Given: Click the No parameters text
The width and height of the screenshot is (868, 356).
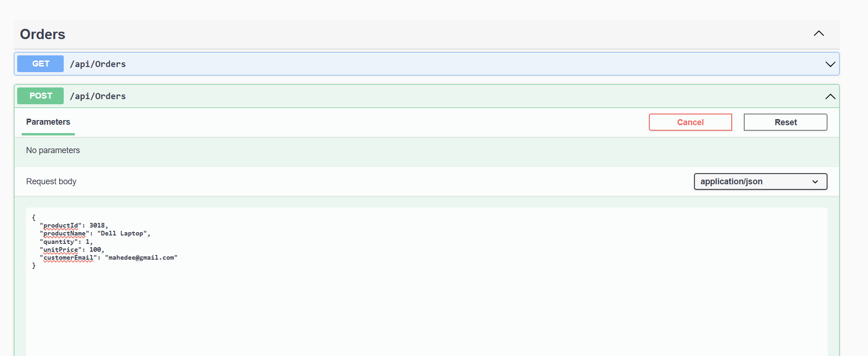Looking at the screenshot, I should click(53, 150).
